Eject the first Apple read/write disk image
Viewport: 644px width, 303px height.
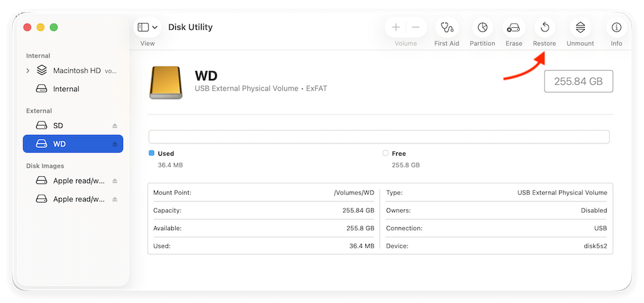click(x=115, y=181)
